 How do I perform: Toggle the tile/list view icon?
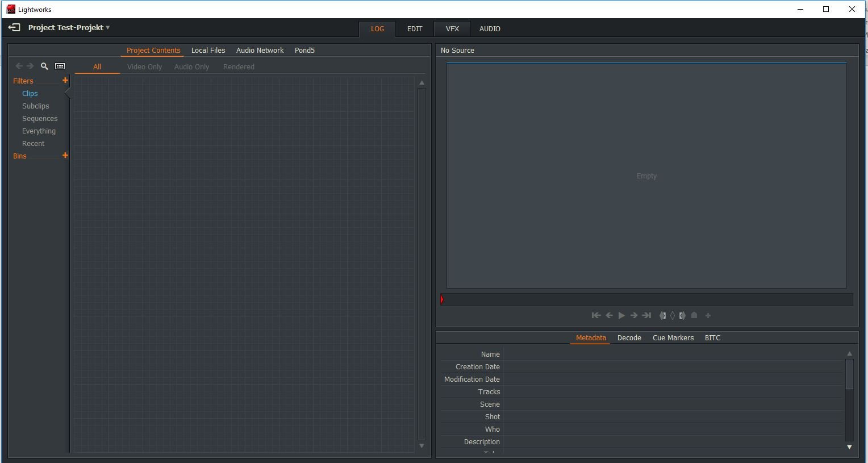[60, 66]
